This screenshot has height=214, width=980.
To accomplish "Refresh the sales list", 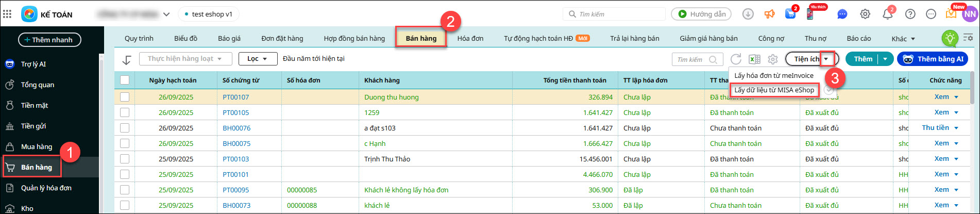I will [736, 59].
